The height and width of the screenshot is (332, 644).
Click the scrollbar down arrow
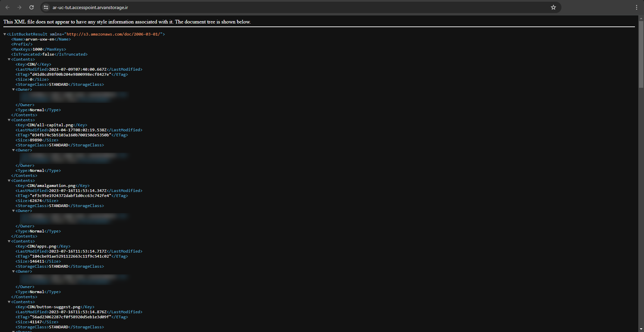(641, 329)
